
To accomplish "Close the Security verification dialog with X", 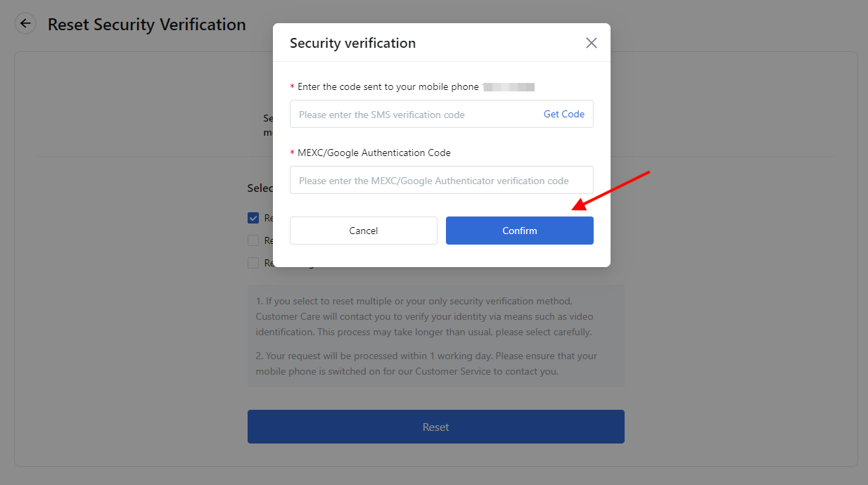I will point(592,43).
